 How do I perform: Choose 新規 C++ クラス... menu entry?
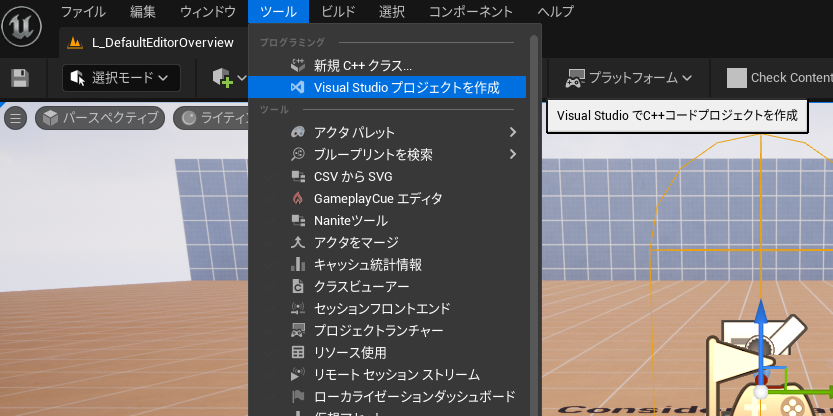point(387,66)
